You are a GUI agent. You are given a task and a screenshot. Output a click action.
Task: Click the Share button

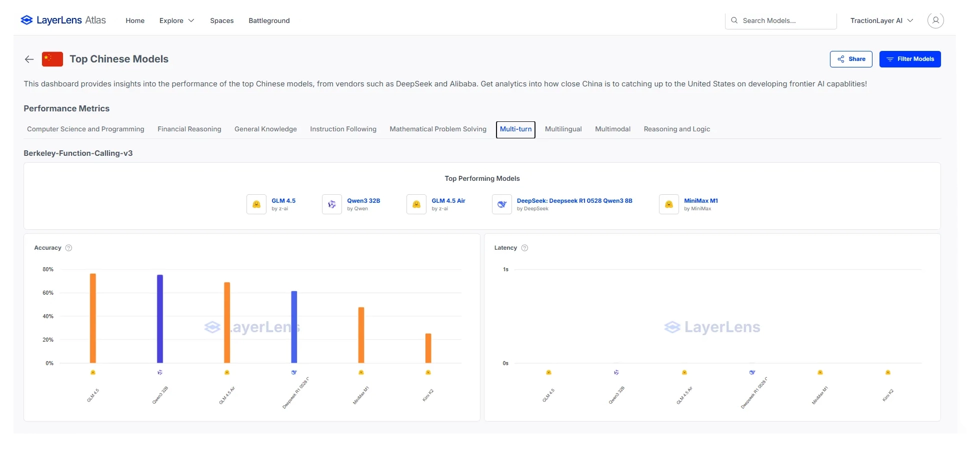pos(851,59)
